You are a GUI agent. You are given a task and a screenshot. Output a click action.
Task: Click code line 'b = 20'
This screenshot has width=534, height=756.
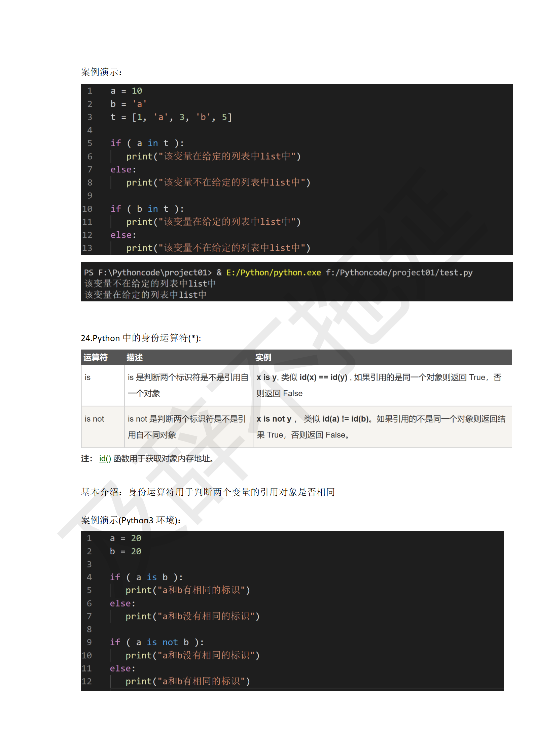click(126, 552)
